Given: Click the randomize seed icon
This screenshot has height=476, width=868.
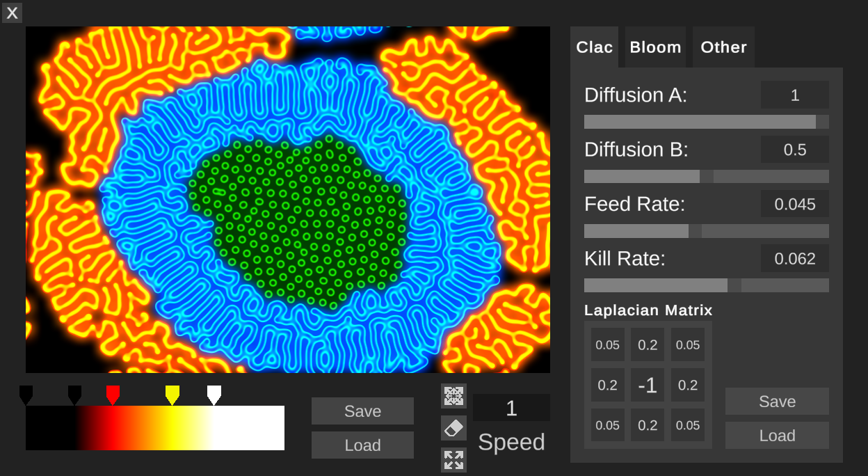Looking at the screenshot, I should (x=453, y=395).
